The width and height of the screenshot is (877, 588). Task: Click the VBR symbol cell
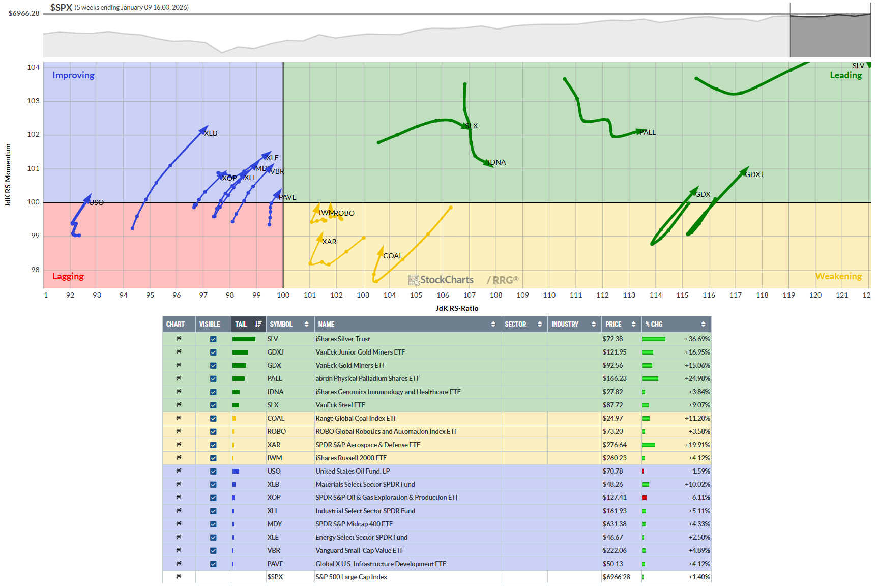[274, 550]
